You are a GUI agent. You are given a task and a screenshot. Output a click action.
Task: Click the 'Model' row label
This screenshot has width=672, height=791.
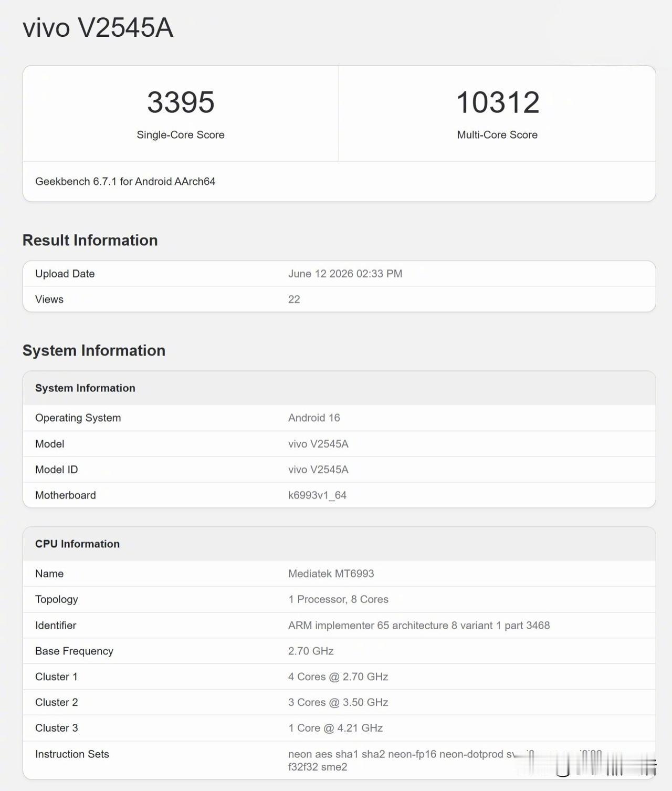[49, 444]
